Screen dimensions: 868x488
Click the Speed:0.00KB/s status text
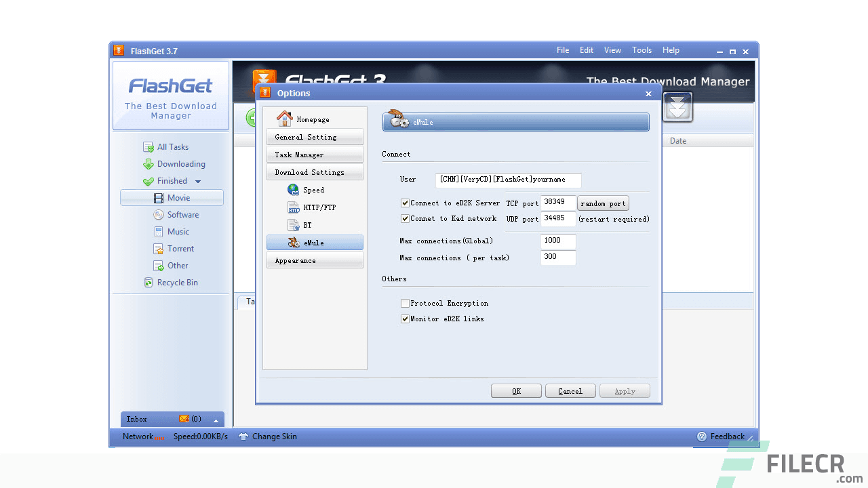coord(201,436)
